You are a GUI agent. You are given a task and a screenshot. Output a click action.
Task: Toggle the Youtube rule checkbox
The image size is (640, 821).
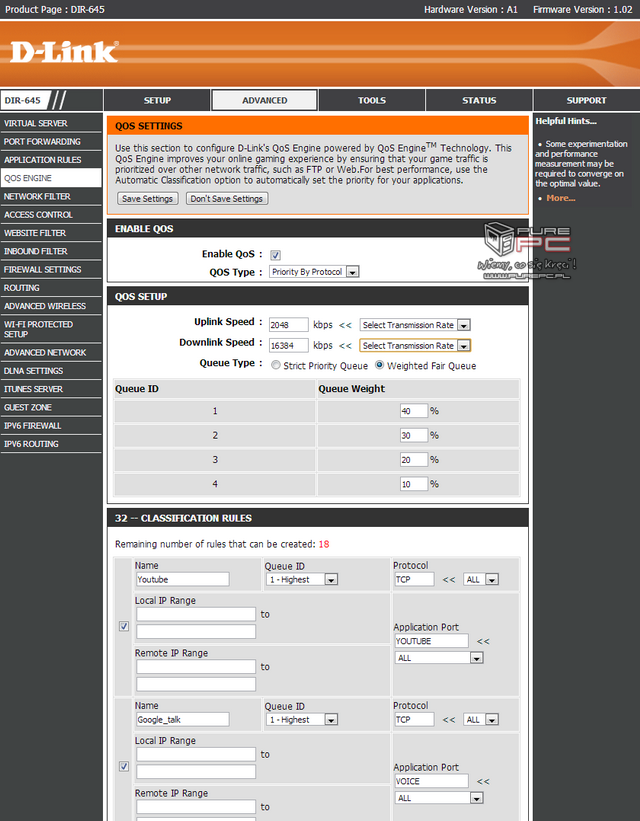(124, 626)
